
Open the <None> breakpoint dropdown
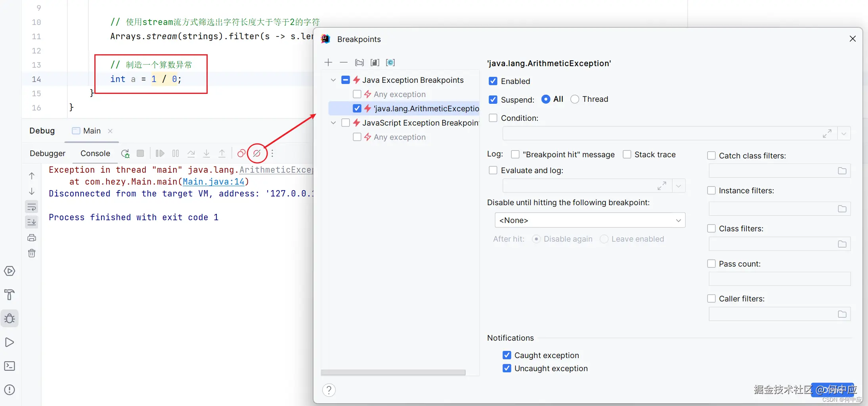click(x=590, y=220)
